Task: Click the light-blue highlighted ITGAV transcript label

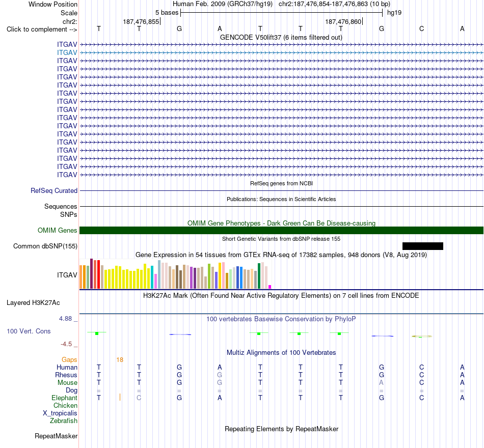Action: 67,53
